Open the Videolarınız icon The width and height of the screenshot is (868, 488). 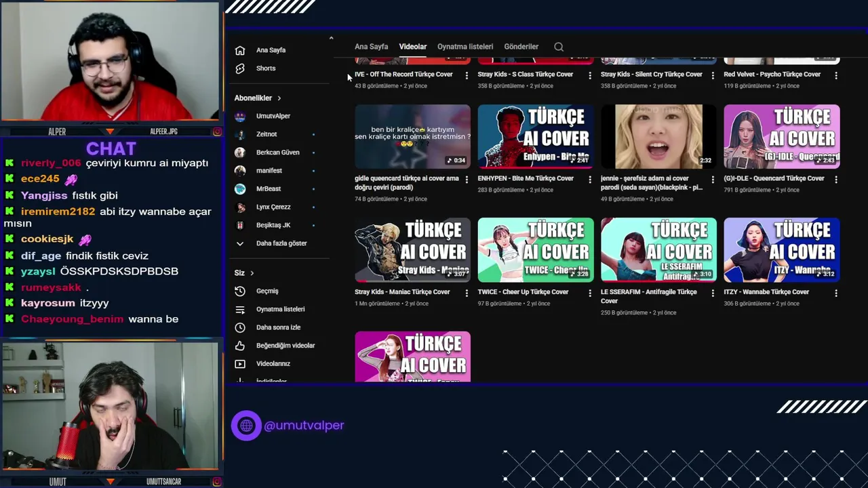tap(239, 364)
